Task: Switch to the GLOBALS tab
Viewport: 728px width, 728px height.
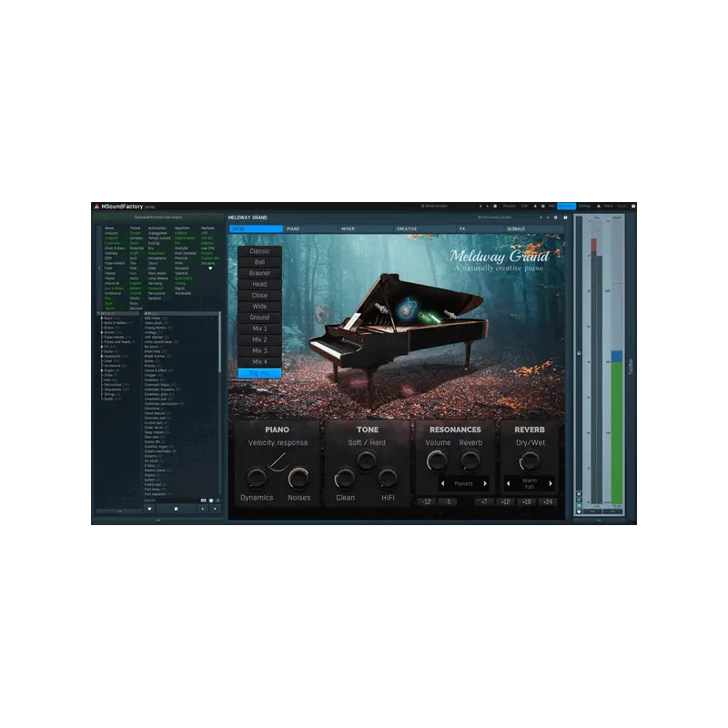Action: click(532, 229)
